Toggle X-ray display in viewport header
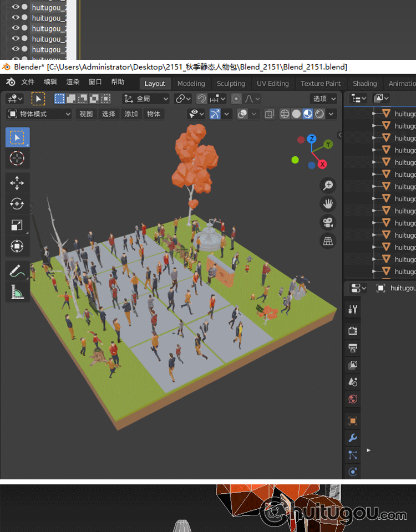Screen dimensions: 416x532 pyautogui.click(x=270, y=114)
